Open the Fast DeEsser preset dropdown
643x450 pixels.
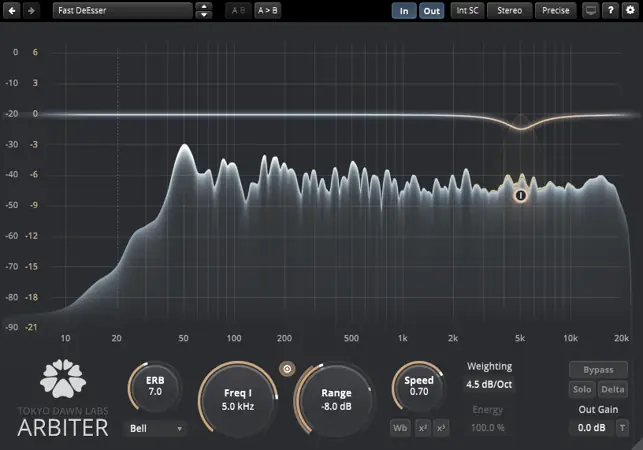[x=122, y=11]
